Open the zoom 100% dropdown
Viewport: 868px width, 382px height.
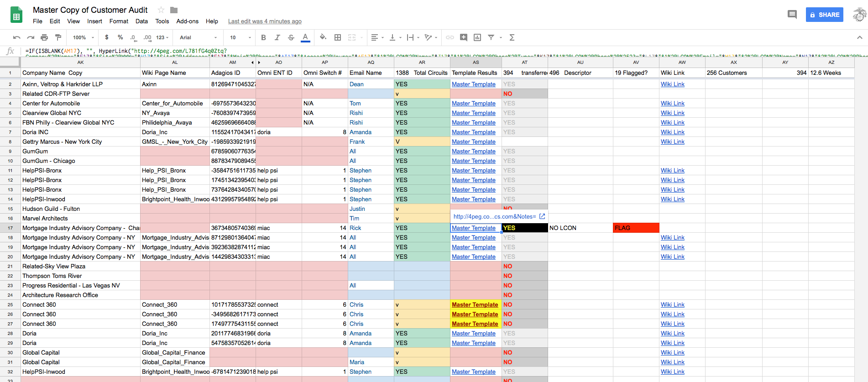click(83, 37)
